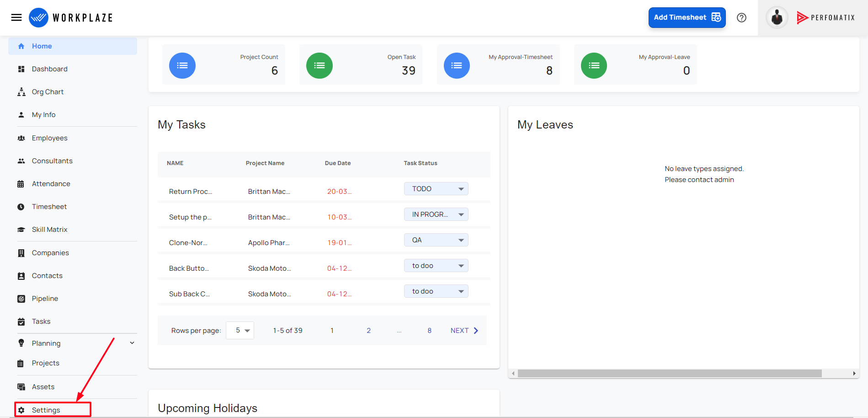Open the hamburger menu icon
This screenshot has width=868, height=418.
point(16,17)
